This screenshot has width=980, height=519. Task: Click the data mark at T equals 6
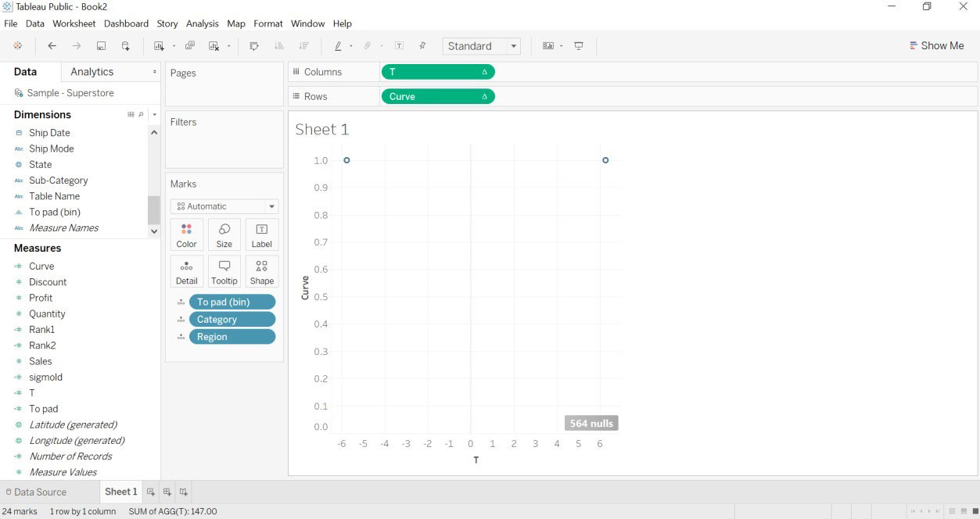(605, 160)
